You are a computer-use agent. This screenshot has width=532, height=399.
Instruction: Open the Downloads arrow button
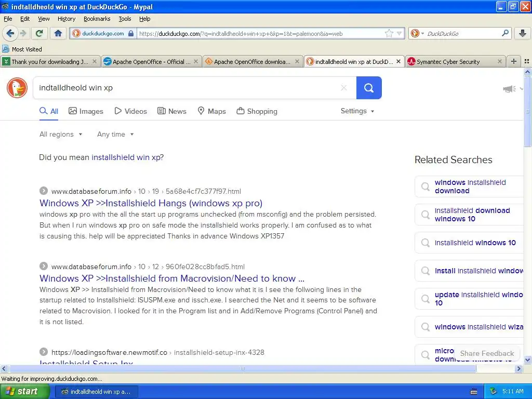tap(523, 33)
